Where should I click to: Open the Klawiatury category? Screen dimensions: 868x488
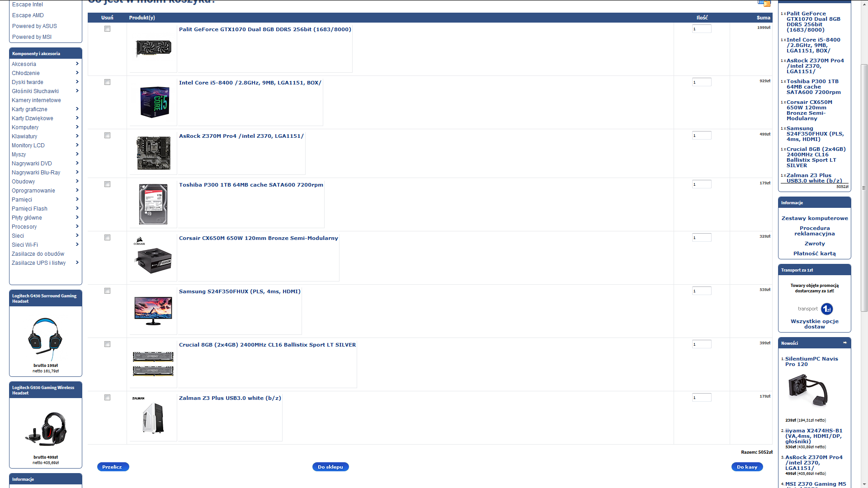tap(24, 136)
